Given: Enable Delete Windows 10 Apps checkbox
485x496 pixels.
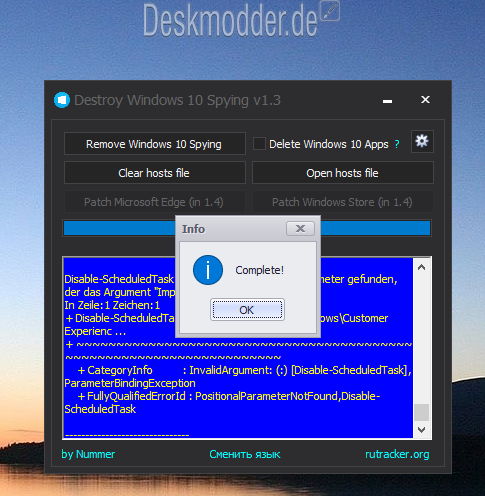Looking at the screenshot, I should click(259, 144).
